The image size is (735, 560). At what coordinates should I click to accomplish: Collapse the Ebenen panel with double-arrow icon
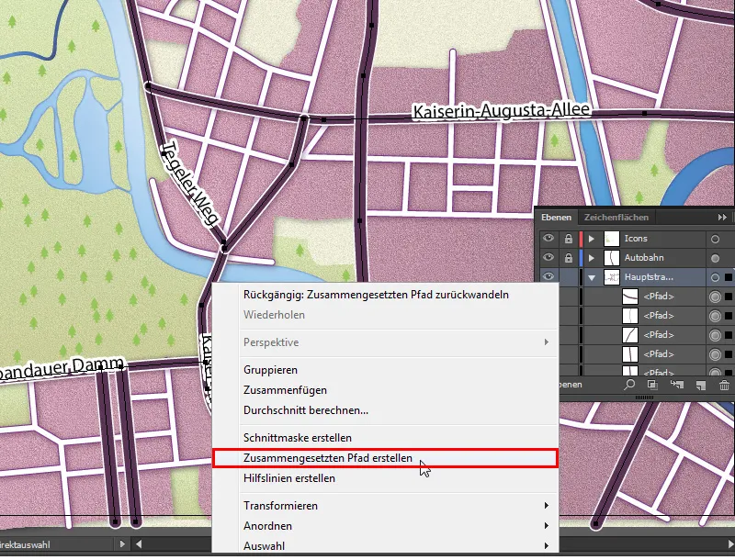[x=722, y=218]
